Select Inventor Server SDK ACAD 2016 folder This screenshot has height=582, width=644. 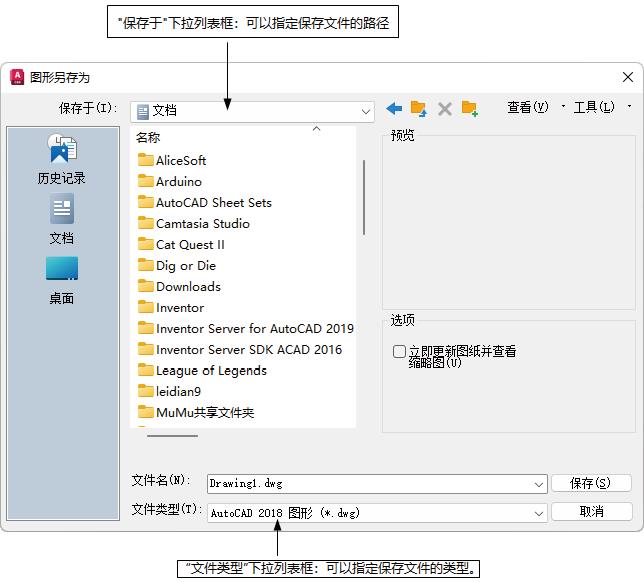click(240, 349)
